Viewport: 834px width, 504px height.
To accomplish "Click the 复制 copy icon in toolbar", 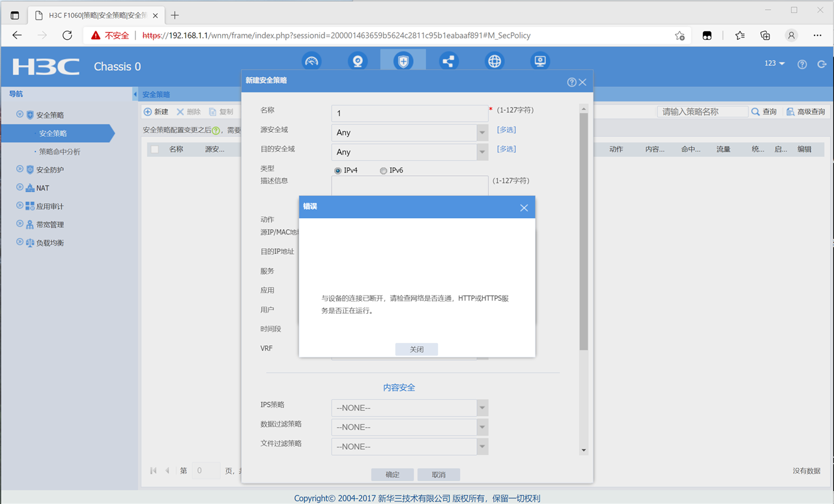I will [212, 112].
